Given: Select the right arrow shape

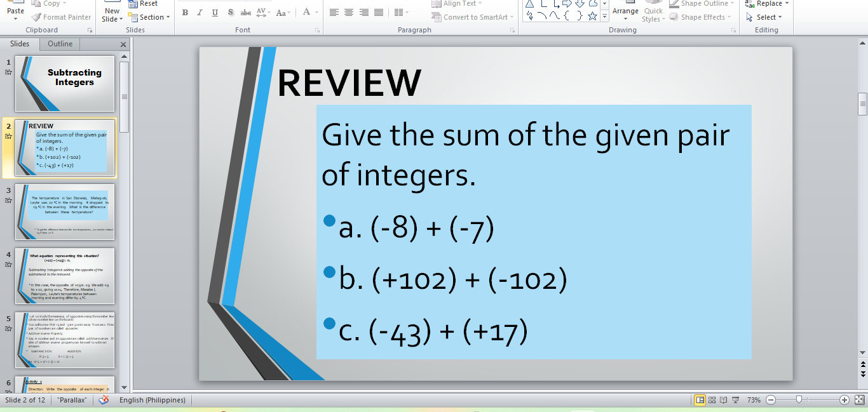Looking at the screenshot, I should point(567,4).
